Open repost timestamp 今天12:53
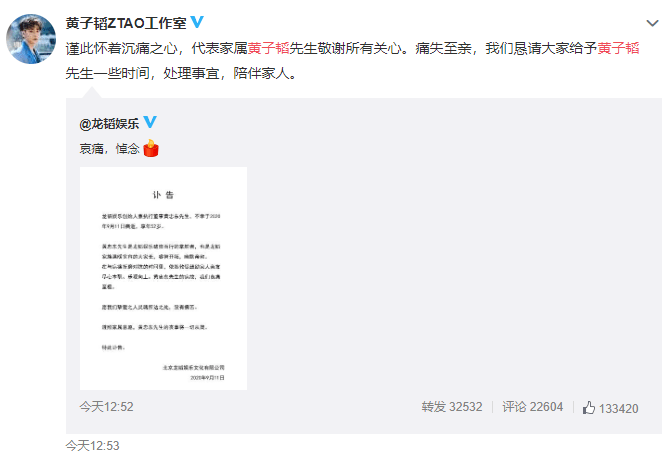This screenshot has width=667, height=453. (x=92, y=445)
